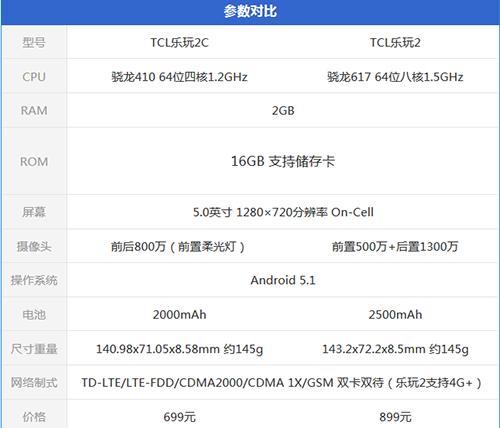Click 16GB 支持储存卡 cell

click(283, 161)
